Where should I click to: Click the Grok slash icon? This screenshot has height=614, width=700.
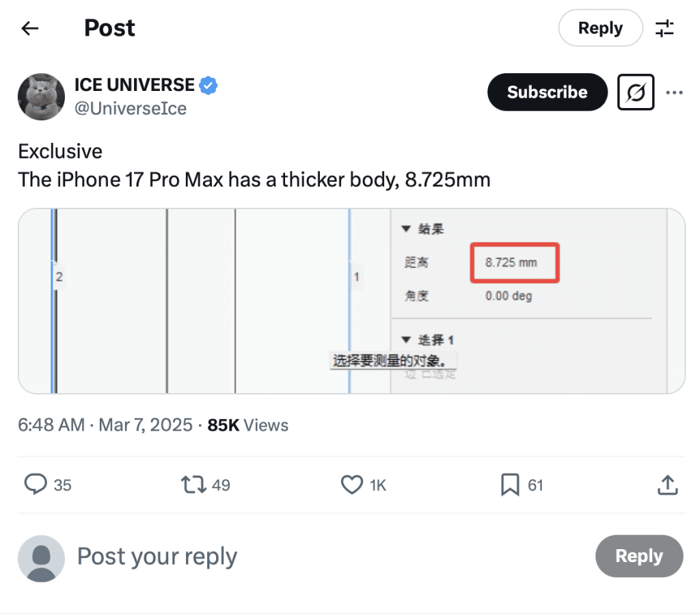[x=636, y=92]
